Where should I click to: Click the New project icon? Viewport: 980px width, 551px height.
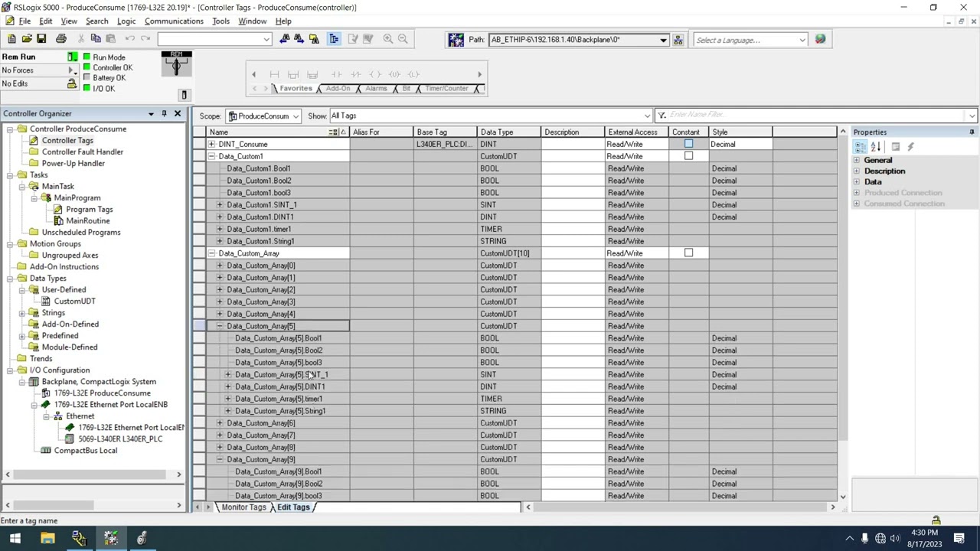point(11,39)
